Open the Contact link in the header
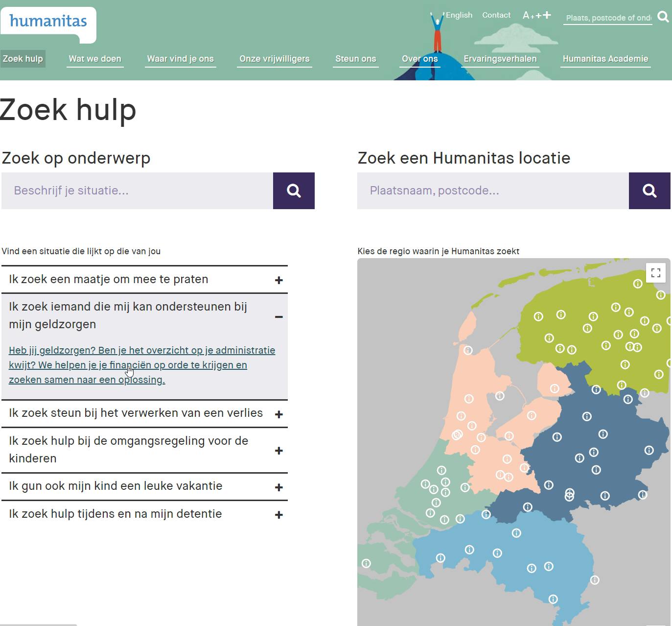The height and width of the screenshot is (626, 672). coord(496,15)
